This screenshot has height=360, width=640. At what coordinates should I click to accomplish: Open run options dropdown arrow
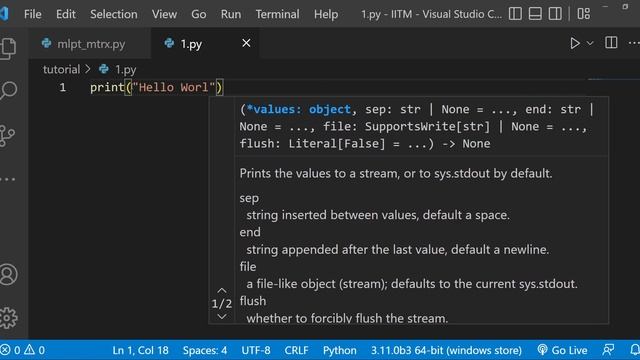point(590,43)
